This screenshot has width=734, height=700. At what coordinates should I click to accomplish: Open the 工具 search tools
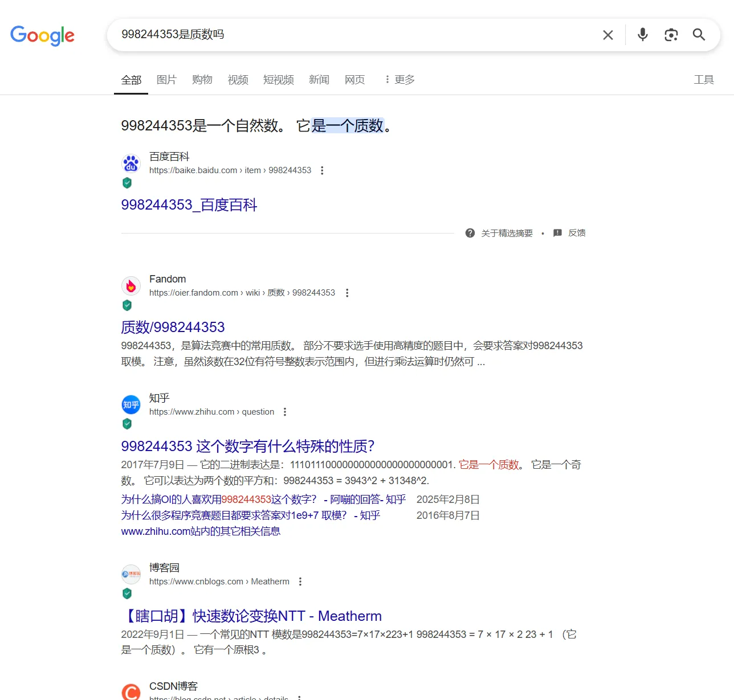click(x=704, y=80)
